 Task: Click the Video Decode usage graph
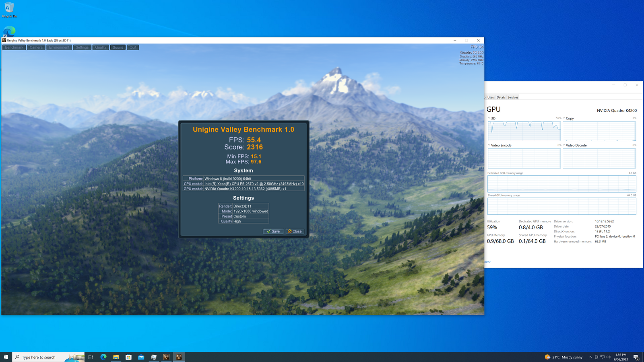(599, 158)
